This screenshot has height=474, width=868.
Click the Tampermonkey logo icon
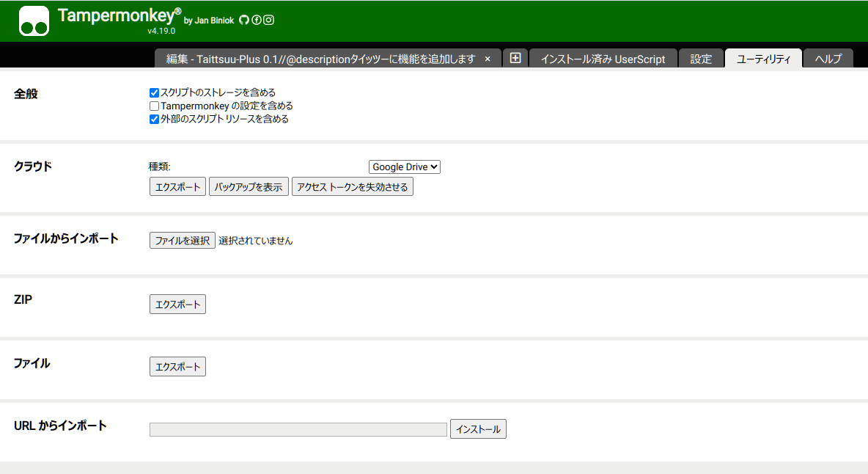pos(34,21)
